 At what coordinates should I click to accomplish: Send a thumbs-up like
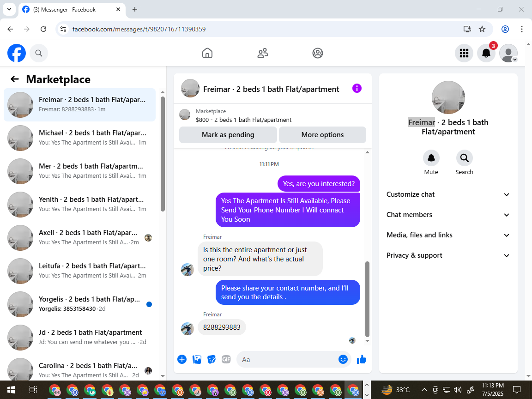point(362,359)
